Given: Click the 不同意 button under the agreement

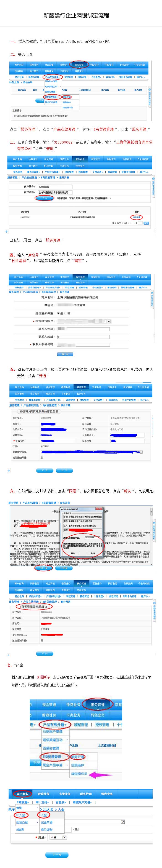Looking at the screenshot, I should click(x=64, y=568).
